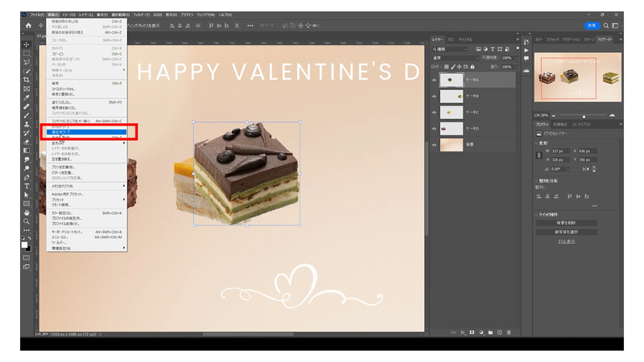Open the layer blend mode dropdown

click(455, 58)
